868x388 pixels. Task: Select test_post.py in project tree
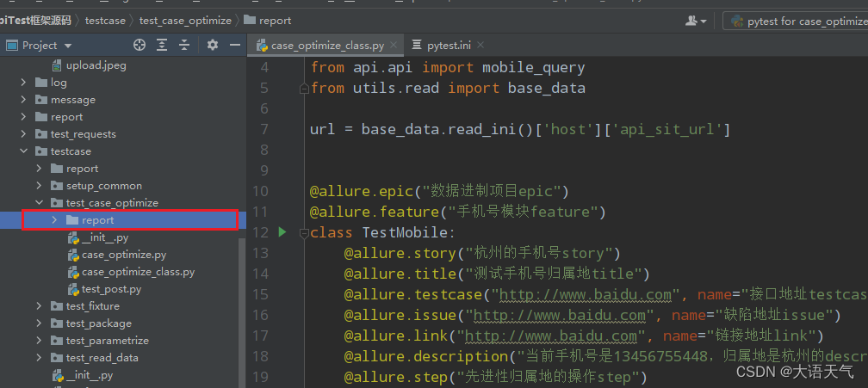(111, 289)
